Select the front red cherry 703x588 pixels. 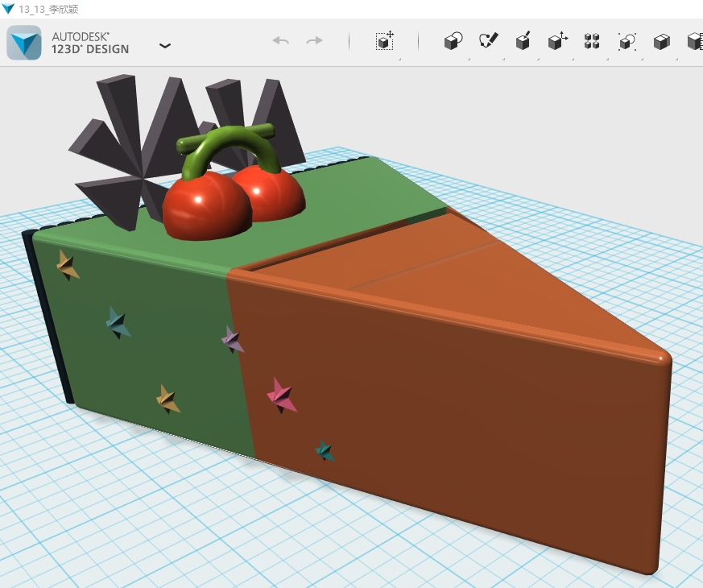coord(207,206)
